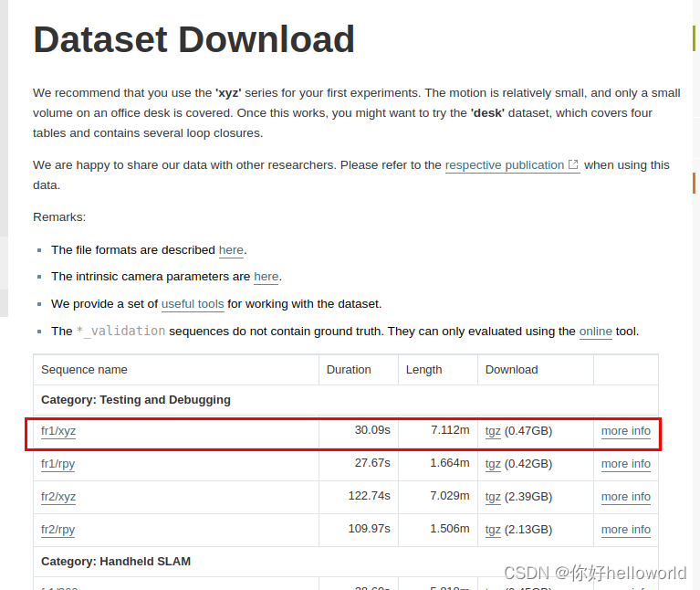View more info for fr2/xyz
This screenshot has width=700, height=590.
(x=625, y=497)
